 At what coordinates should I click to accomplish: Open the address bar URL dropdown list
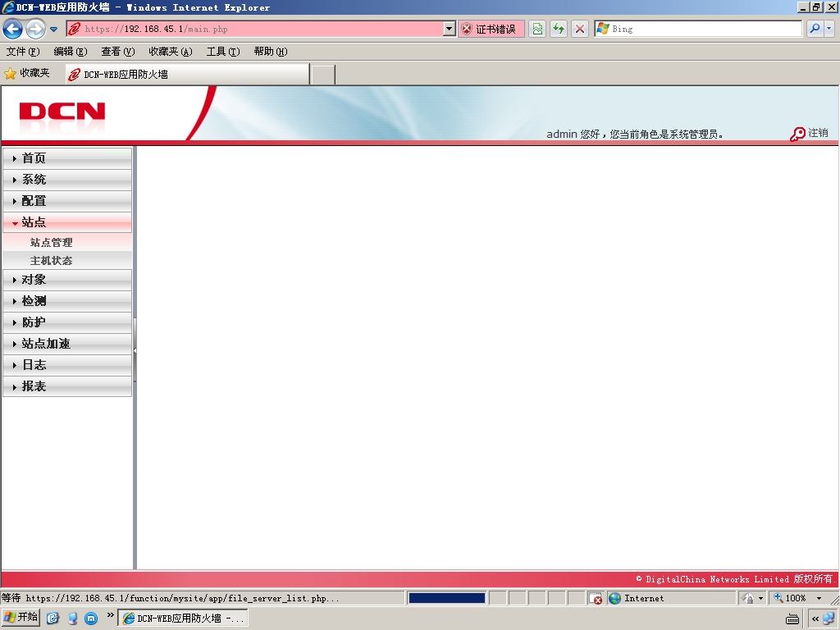[450, 29]
